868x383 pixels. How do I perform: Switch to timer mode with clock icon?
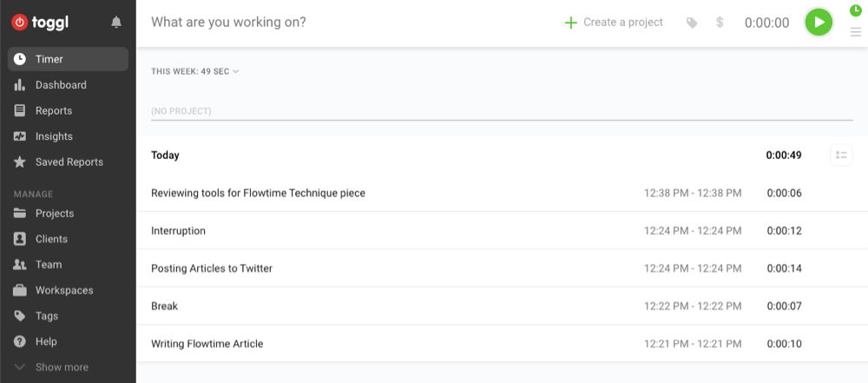click(856, 10)
